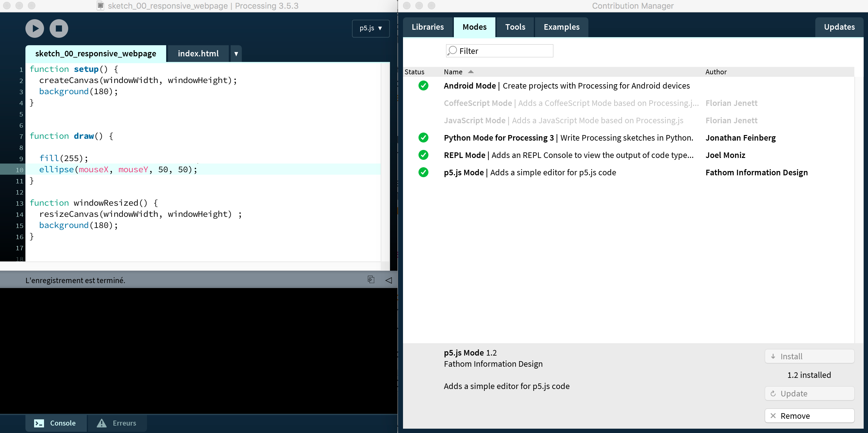
Task: Click the function windowResized() line
Action: pos(94,203)
